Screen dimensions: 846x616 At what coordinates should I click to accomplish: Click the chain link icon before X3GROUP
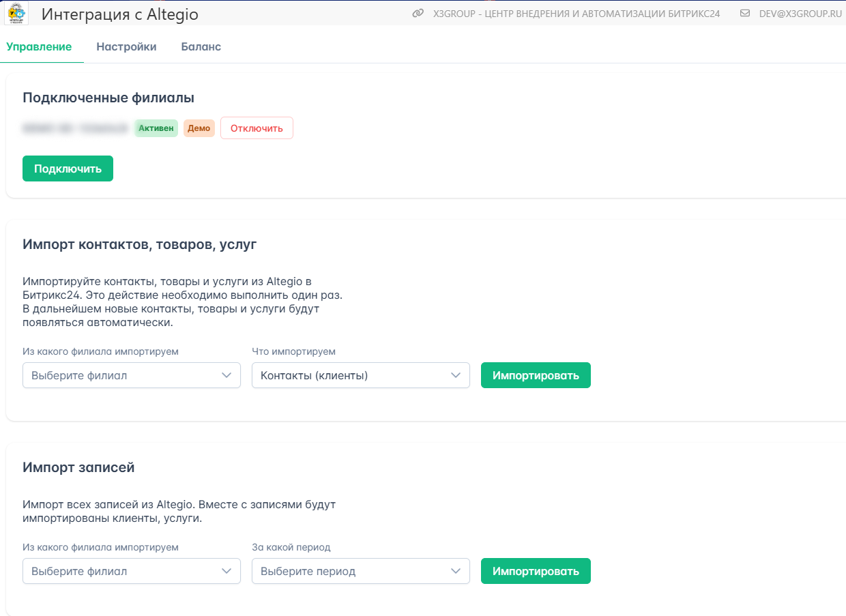(418, 14)
